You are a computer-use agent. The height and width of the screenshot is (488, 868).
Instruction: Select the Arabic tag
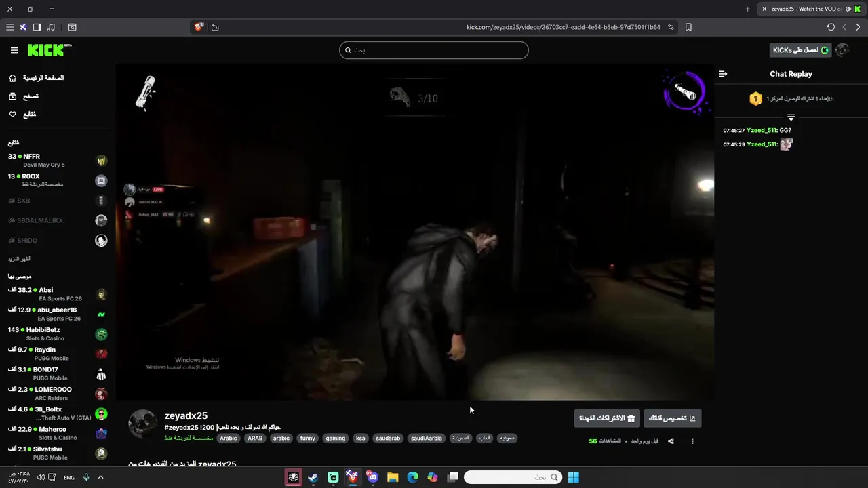[x=229, y=439]
